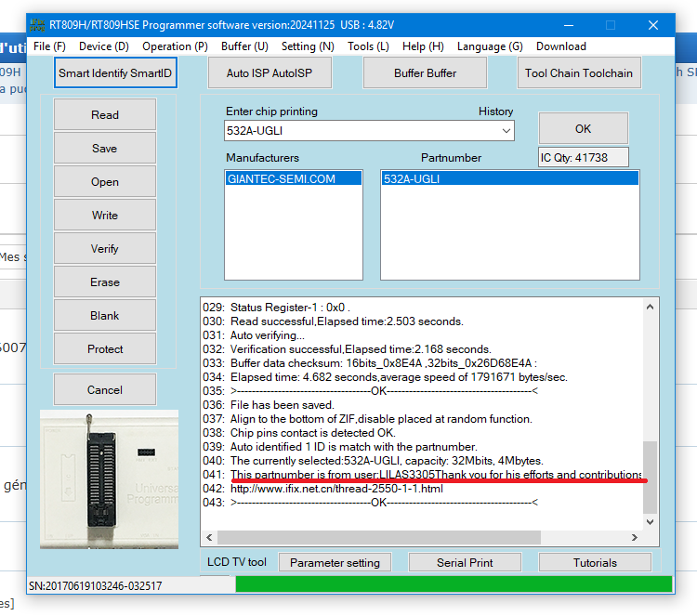Open the Operation (P) menu
The height and width of the screenshot is (616, 697).
[175, 46]
